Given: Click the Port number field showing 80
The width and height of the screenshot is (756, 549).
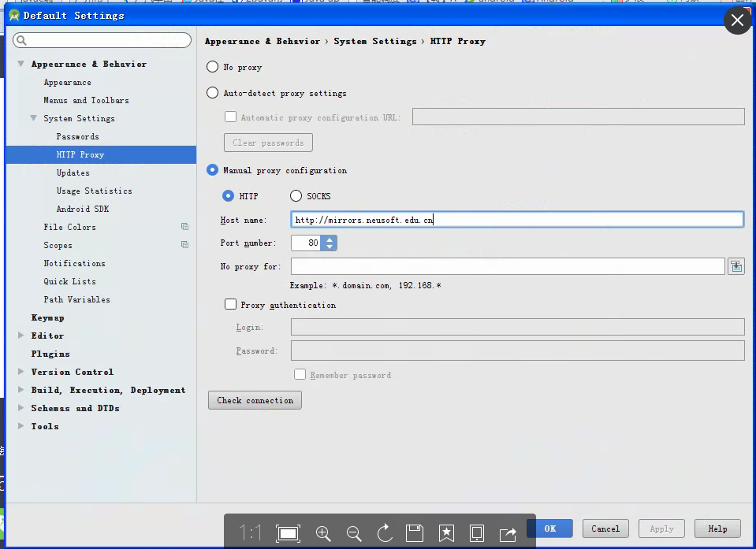Looking at the screenshot, I should 307,243.
